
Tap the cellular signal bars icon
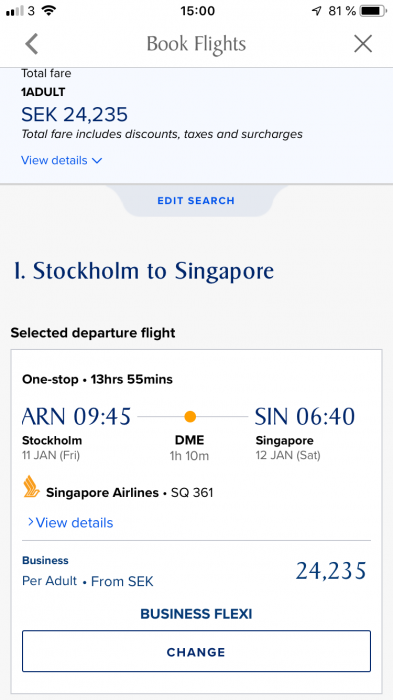(15, 11)
